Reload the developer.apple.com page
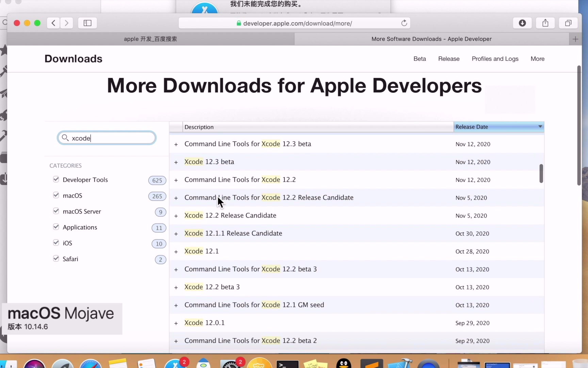 pos(404,23)
